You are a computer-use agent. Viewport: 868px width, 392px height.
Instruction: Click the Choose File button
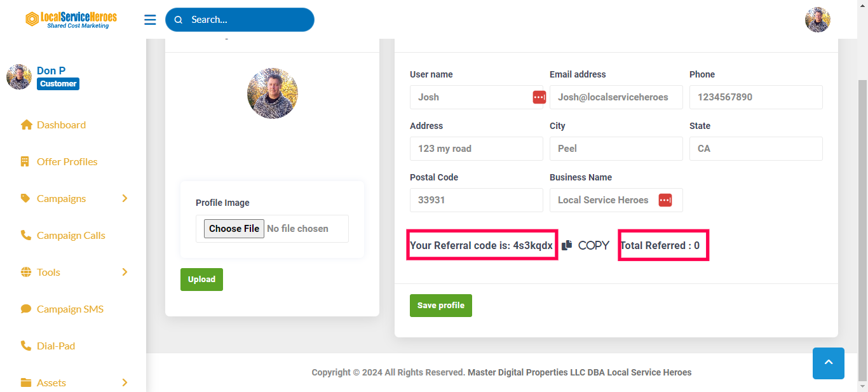pos(234,229)
